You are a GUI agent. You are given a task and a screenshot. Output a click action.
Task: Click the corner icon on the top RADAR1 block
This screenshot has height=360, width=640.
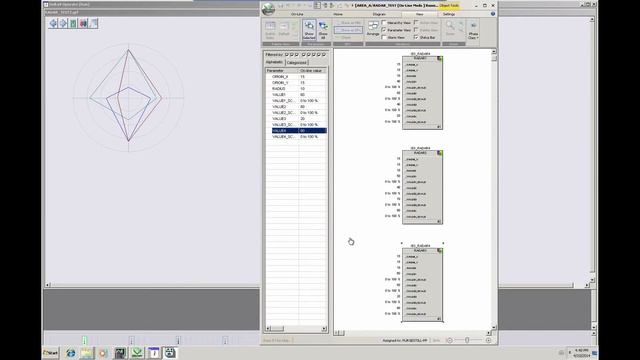(440, 58)
